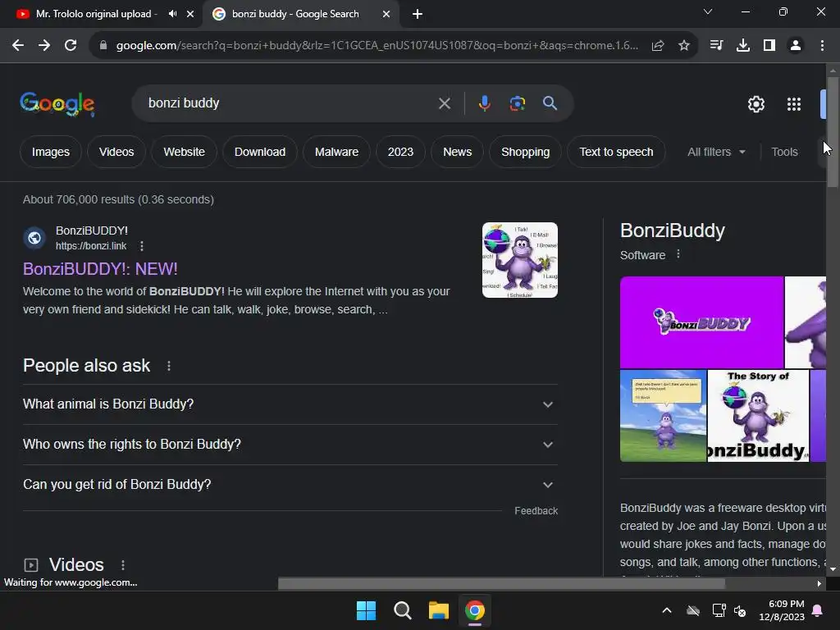Viewport: 840px width, 630px height.
Task: Open the BonziBUDDY result thumbnail image
Action: click(x=519, y=260)
